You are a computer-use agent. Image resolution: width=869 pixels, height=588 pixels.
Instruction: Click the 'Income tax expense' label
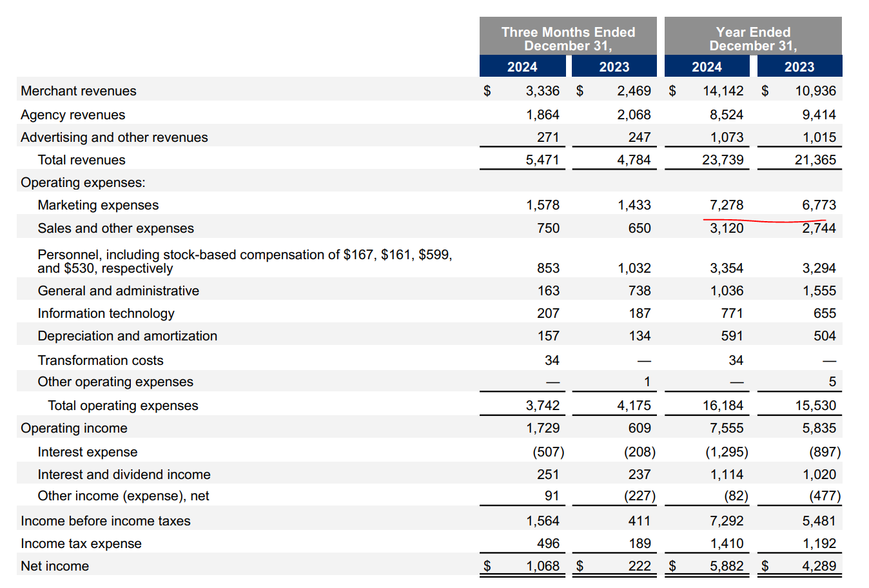click(x=81, y=544)
